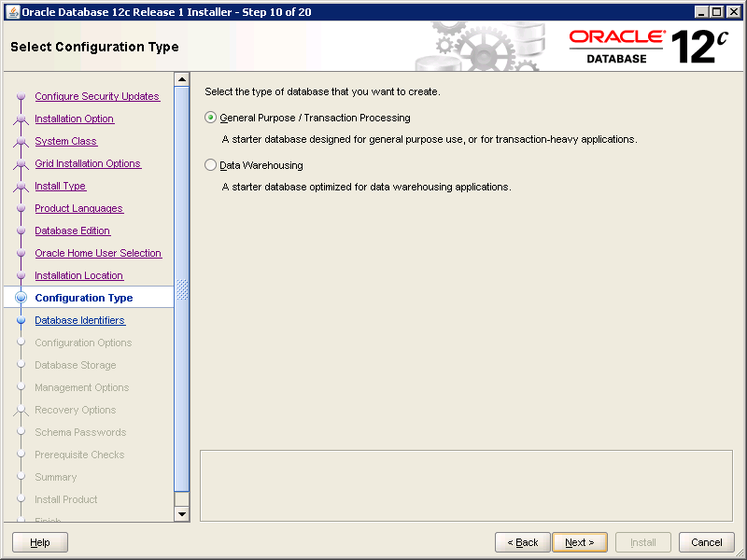Screen dimensions: 747x560
Task: Click the Help button
Action: pyautogui.click(x=40, y=542)
